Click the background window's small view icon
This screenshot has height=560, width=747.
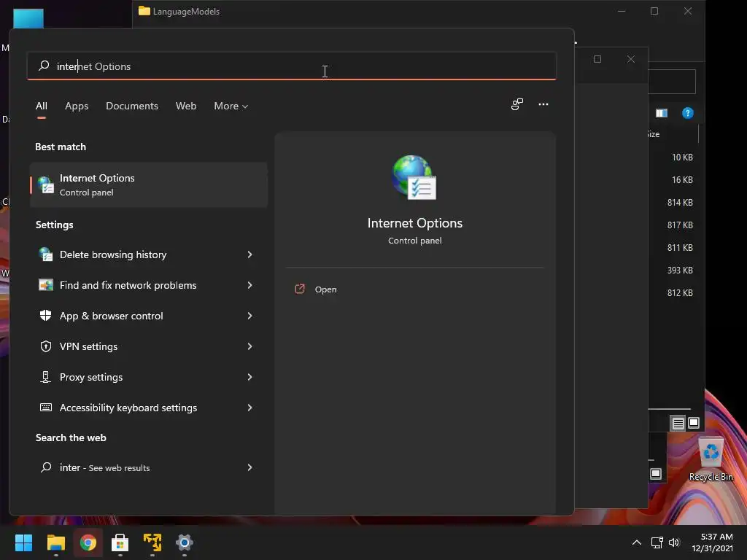(x=656, y=474)
